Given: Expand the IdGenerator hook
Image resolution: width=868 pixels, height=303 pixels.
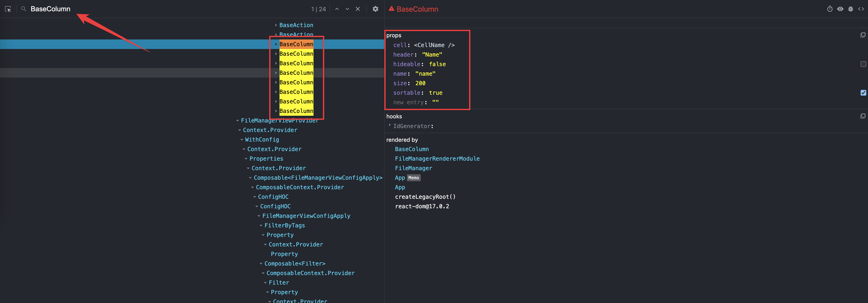Looking at the screenshot, I should coord(390,125).
